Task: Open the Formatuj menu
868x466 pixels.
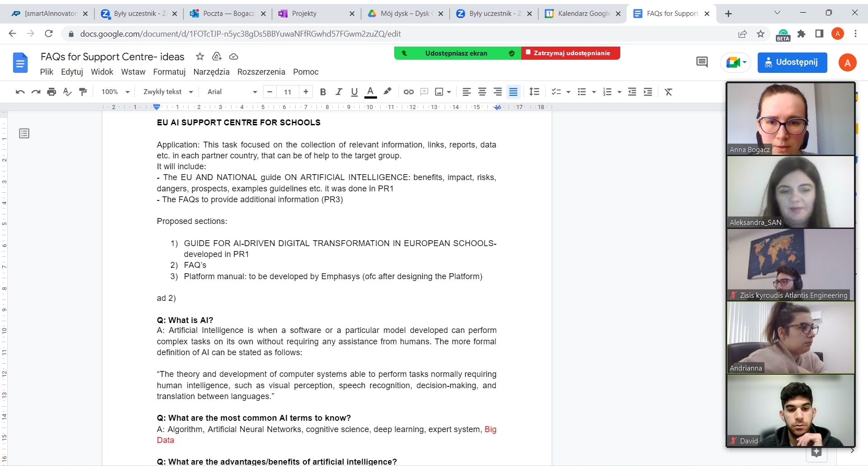Action: [170, 72]
